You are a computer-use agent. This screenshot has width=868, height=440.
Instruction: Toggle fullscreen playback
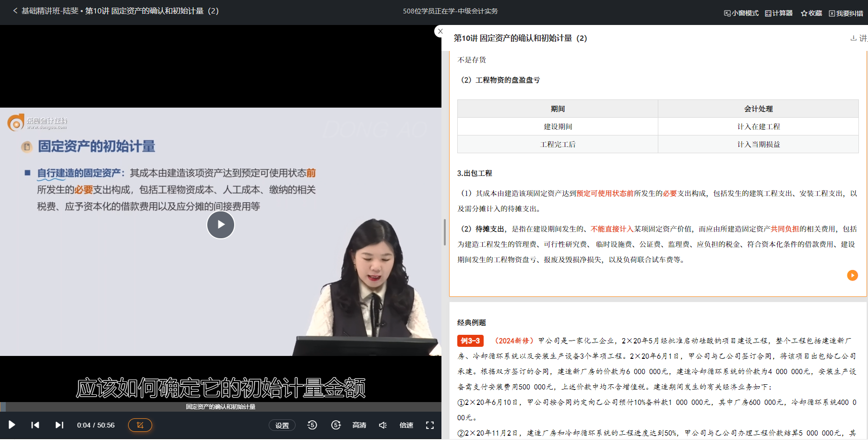429,425
